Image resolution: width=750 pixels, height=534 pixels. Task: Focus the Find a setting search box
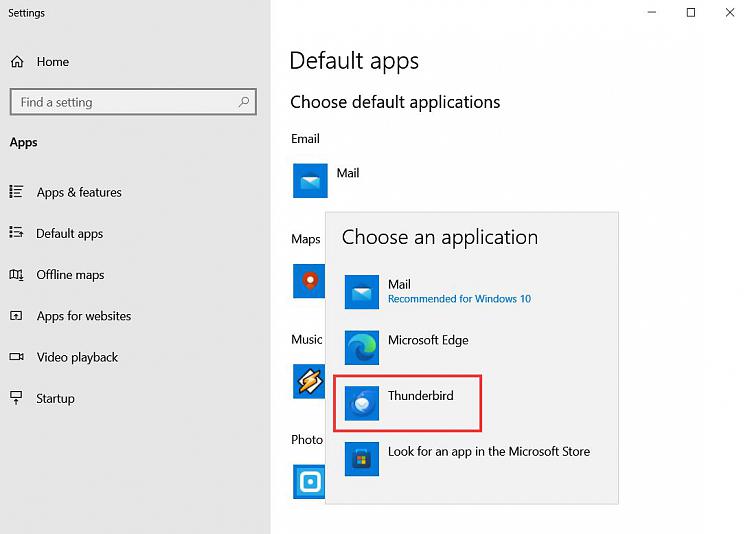pyautogui.click(x=133, y=101)
